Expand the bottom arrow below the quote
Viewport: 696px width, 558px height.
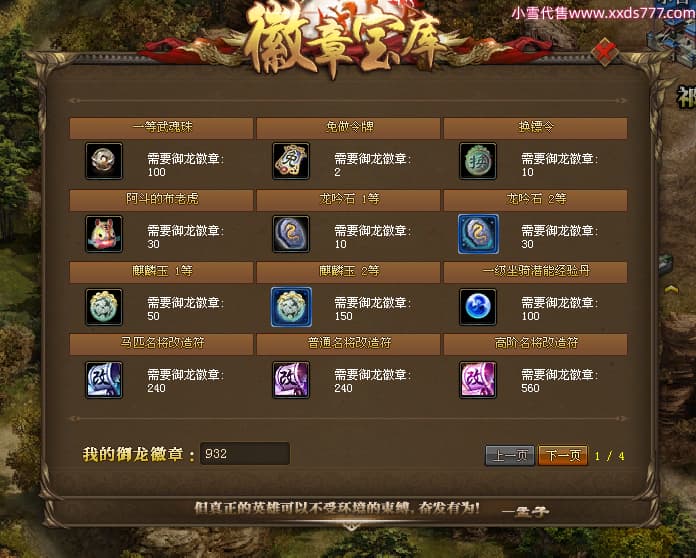[351, 527]
